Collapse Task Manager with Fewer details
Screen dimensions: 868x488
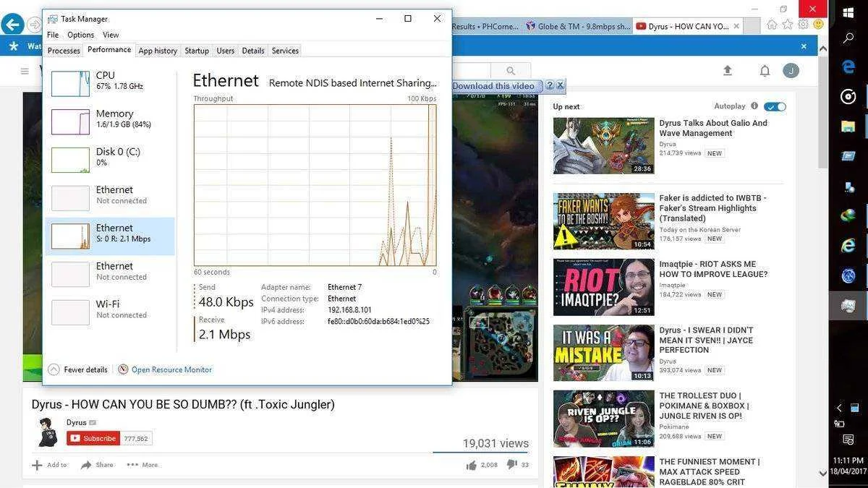pyautogui.click(x=78, y=369)
